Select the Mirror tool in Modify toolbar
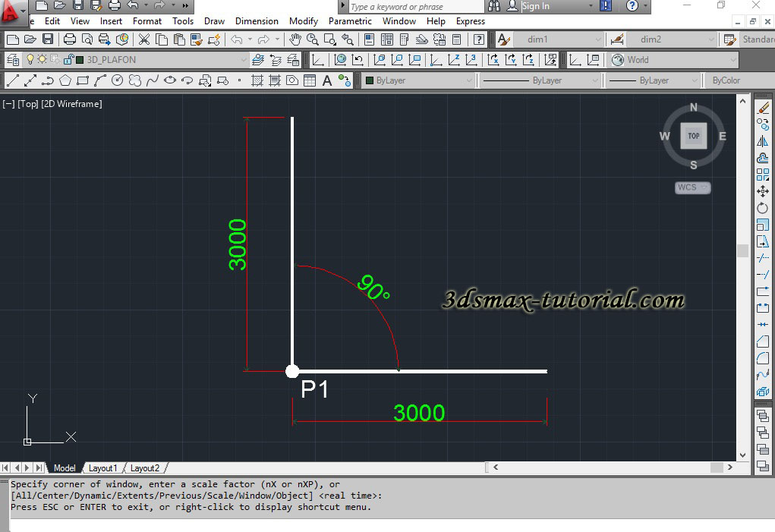The image size is (775, 532). point(763,142)
